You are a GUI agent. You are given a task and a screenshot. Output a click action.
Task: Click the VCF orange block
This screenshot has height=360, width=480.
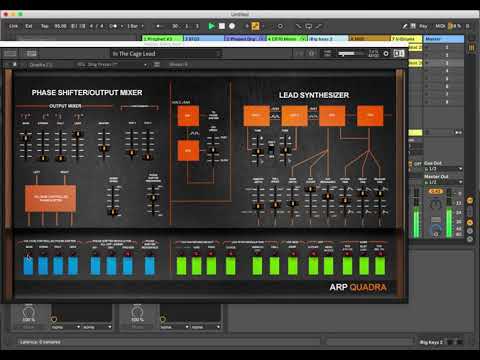click(332, 116)
